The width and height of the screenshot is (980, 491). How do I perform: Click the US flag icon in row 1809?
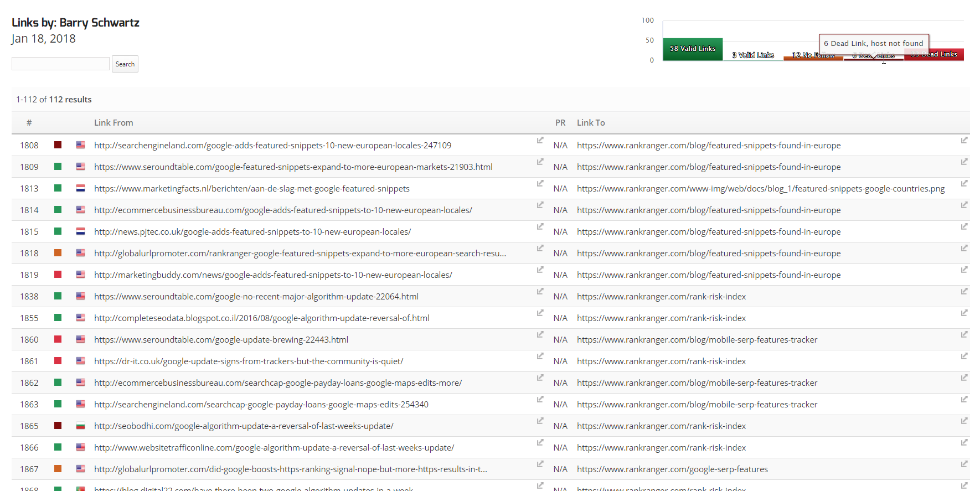coord(80,167)
